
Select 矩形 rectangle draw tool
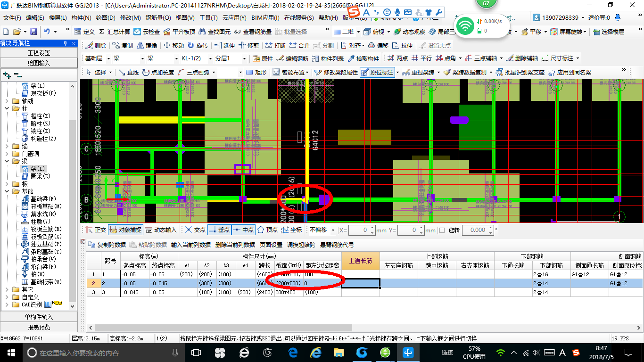point(256,73)
